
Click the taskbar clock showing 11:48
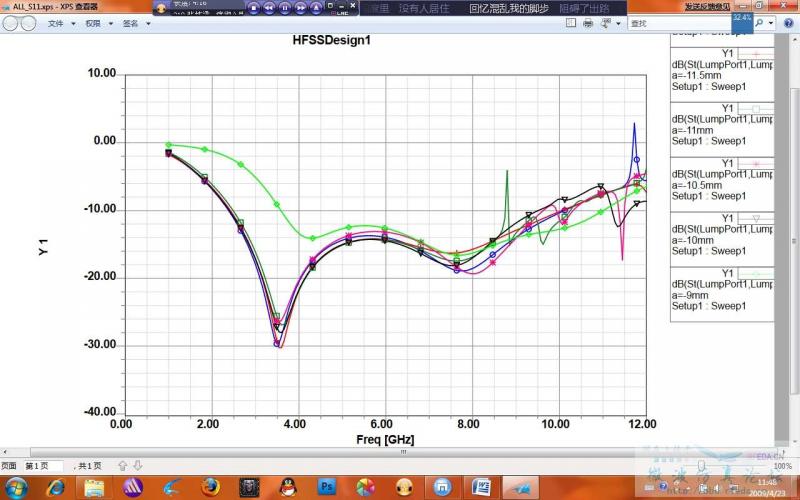click(x=767, y=483)
